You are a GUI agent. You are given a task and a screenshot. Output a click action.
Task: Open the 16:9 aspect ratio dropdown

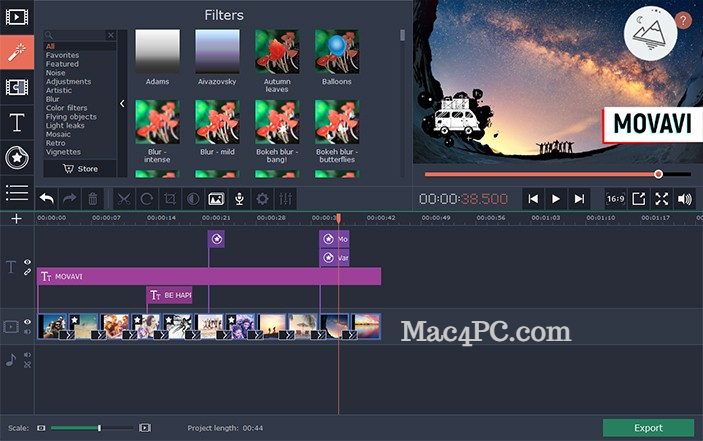pyautogui.click(x=616, y=199)
